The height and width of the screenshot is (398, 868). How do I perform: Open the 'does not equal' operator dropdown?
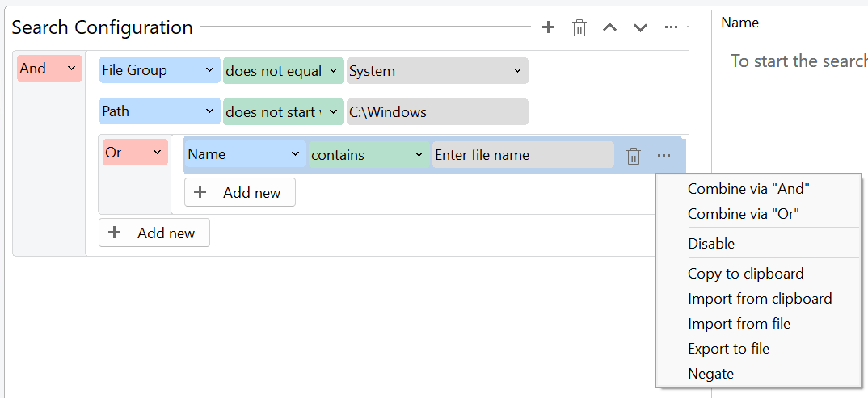(283, 71)
